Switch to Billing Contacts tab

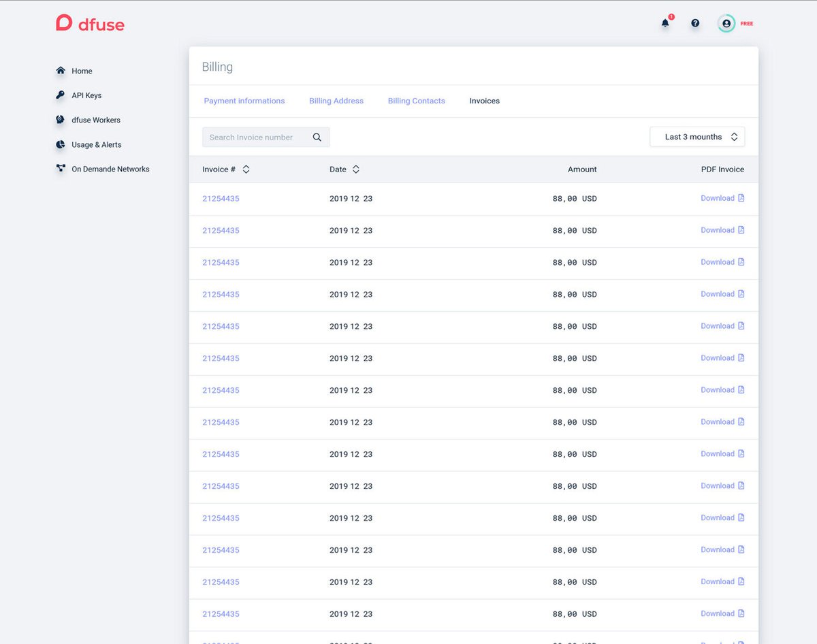pos(417,101)
